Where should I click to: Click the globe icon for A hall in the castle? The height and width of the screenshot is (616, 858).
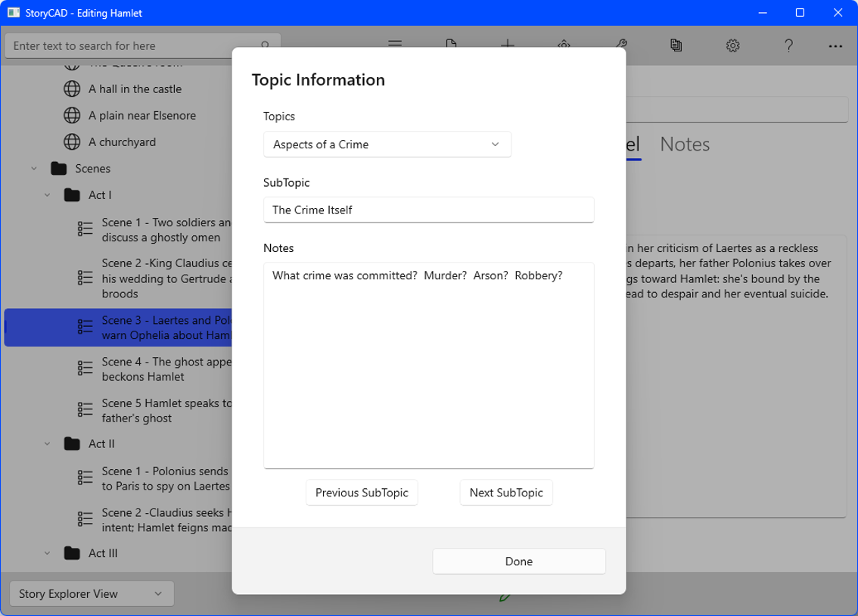72,89
